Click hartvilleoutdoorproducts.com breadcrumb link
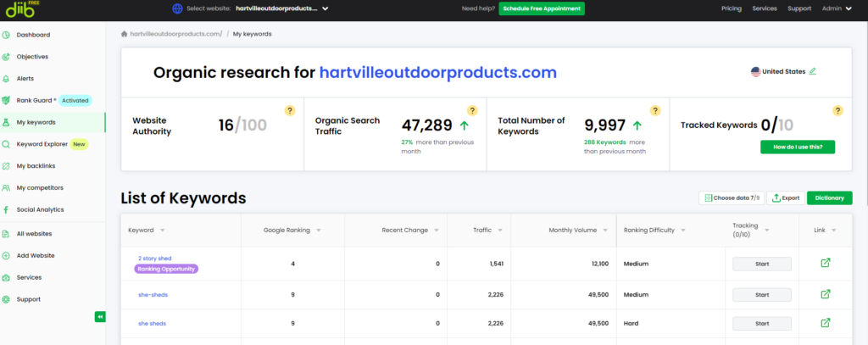Viewport: 868px width, 345px height. click(176, 34)
